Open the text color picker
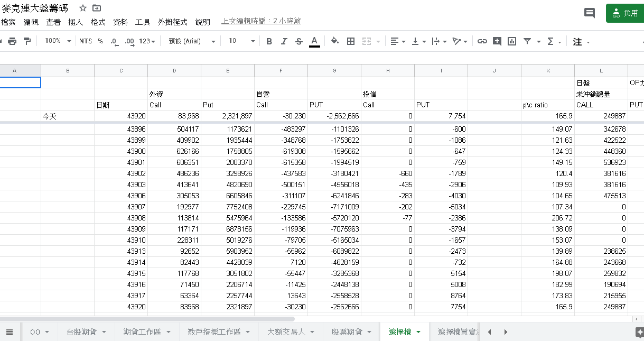Screen dimensions: 644x341 [314, 41]
